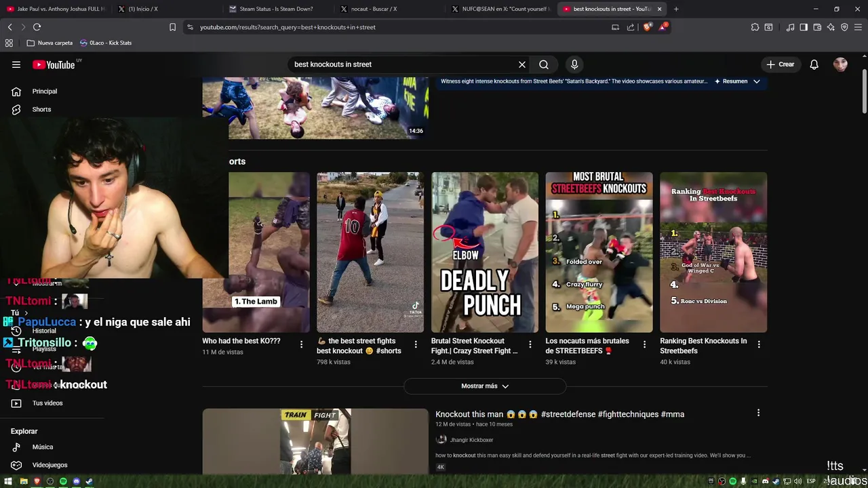Open Discord from the taskbar
Viewport: 868px width, 488px height.
[76, 481]
